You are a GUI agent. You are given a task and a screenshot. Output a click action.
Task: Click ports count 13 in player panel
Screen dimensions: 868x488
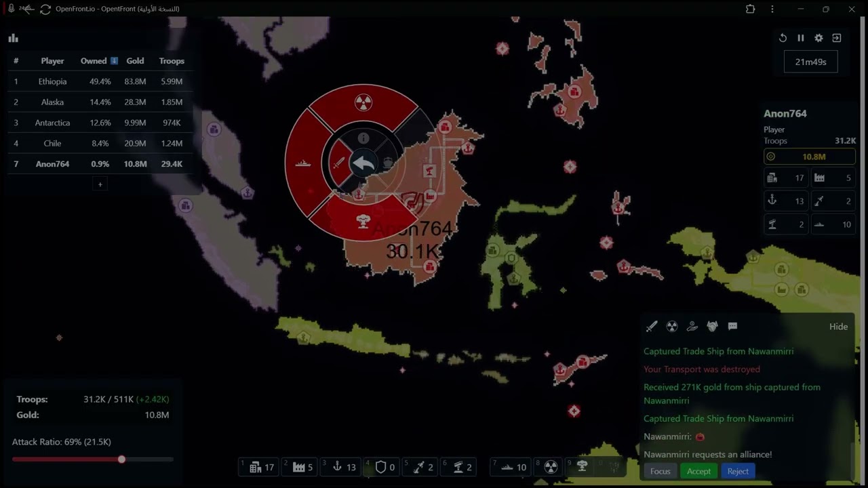(785, 201)
